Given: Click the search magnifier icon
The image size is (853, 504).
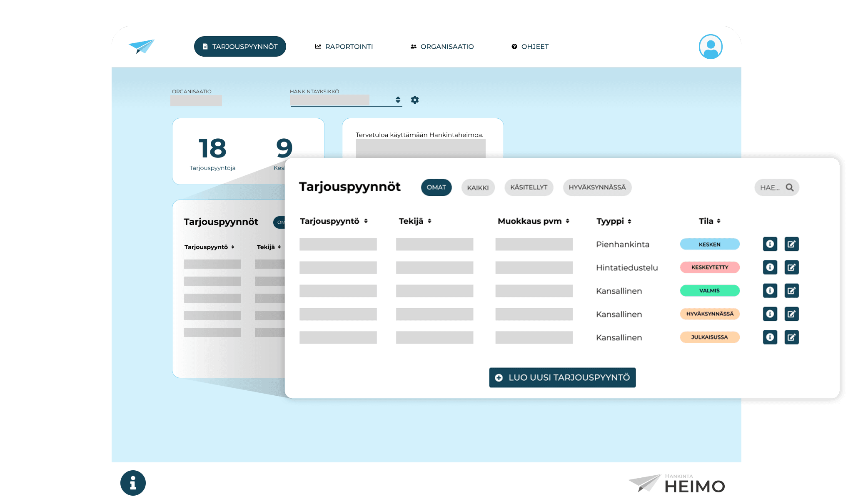Looking at the screenshot, I should (x=789, y=187).
